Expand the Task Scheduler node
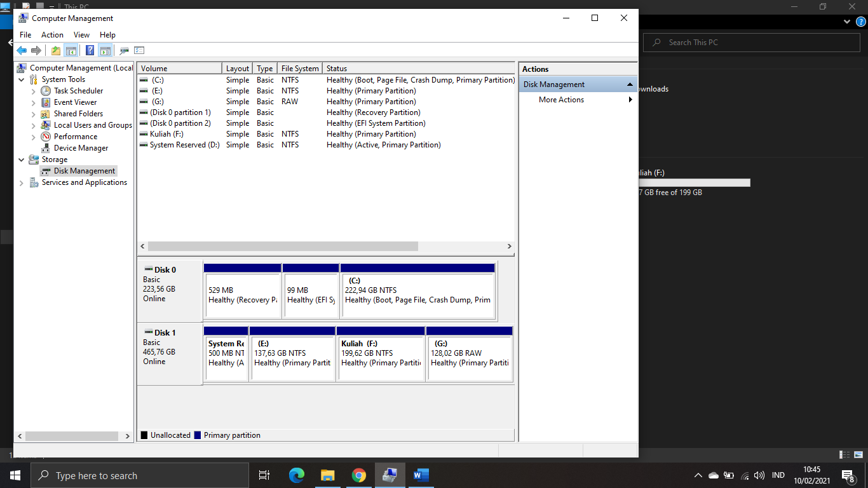The width and height of the screenshot is (868, 488). pyautogui.click(x=34, y=91)
